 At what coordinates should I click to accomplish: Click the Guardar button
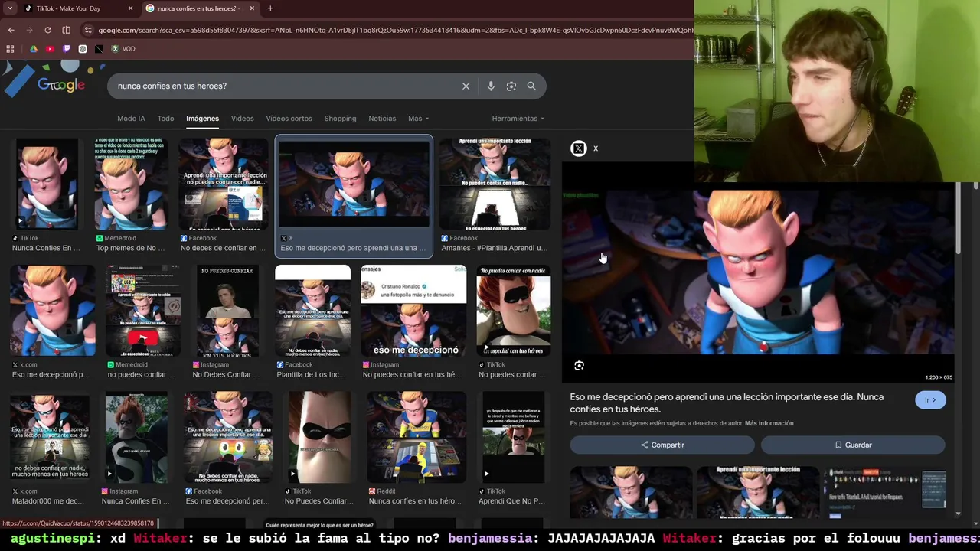click(x=853, y=445)
